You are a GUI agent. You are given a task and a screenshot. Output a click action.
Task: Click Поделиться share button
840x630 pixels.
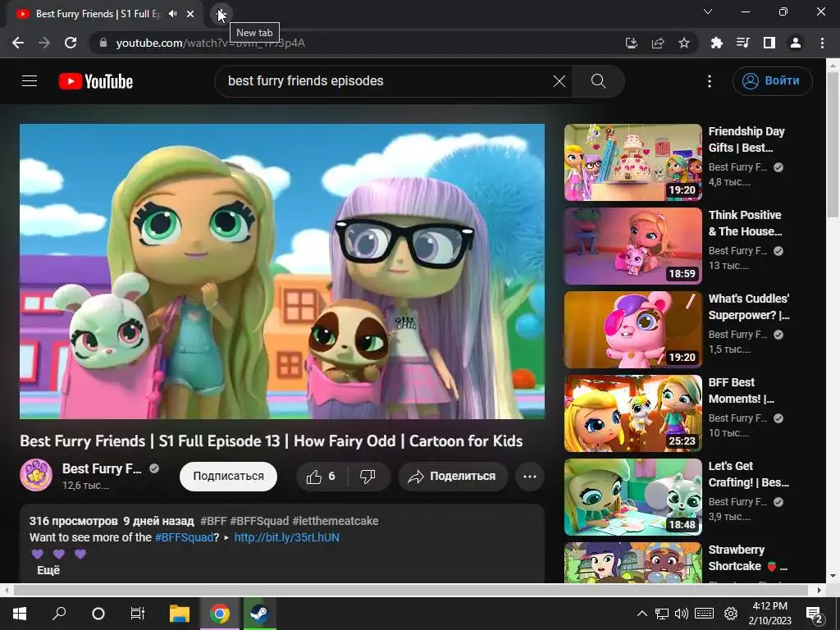pos(453,477)
